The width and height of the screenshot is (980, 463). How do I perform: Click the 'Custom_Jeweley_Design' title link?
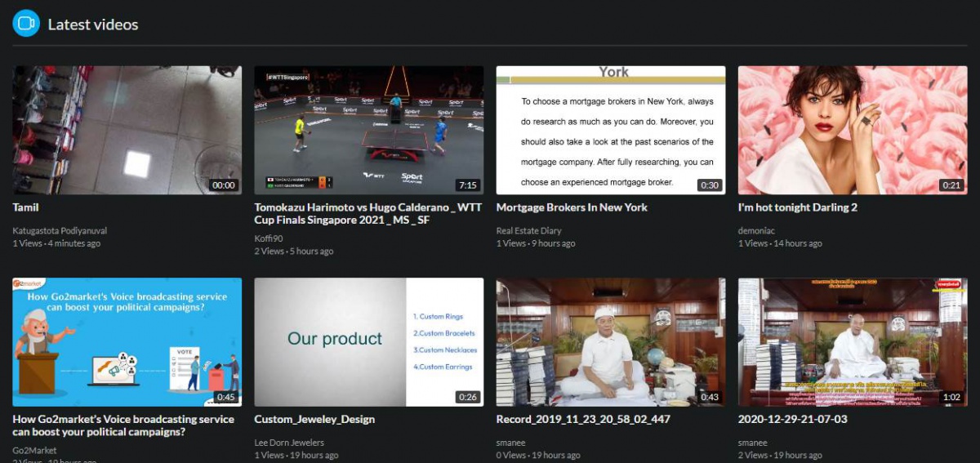pos(314,419)
